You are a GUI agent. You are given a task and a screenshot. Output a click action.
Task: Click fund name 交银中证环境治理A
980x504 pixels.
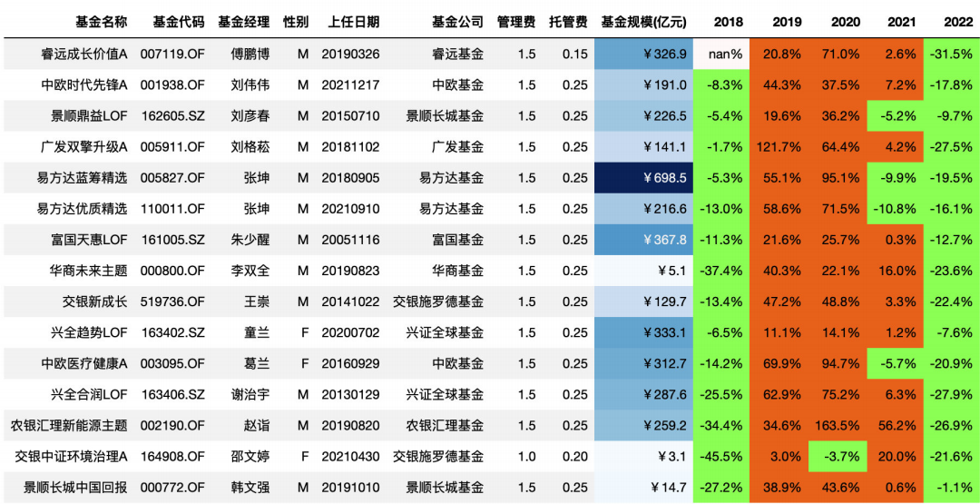[x=72, y=457]
